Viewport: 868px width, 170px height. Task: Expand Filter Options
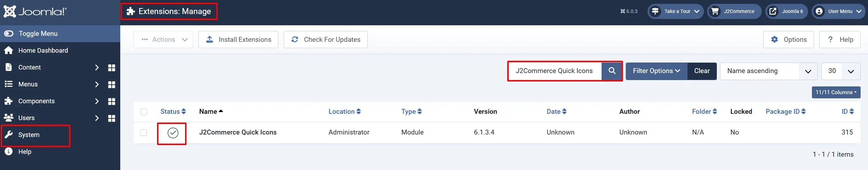point(656,71)
